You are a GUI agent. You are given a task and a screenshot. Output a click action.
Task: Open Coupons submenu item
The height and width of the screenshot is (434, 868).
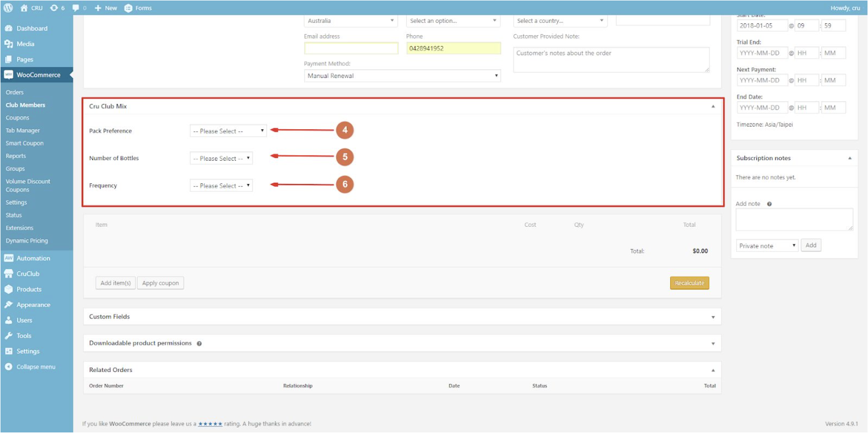(18, 118)
